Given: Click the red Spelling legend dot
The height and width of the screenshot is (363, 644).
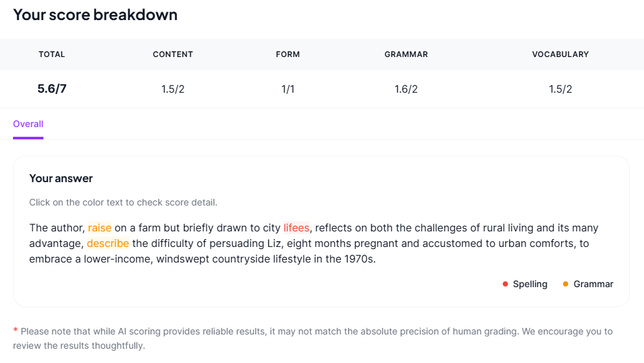Looking at the screenshot, I should point(505,284).
